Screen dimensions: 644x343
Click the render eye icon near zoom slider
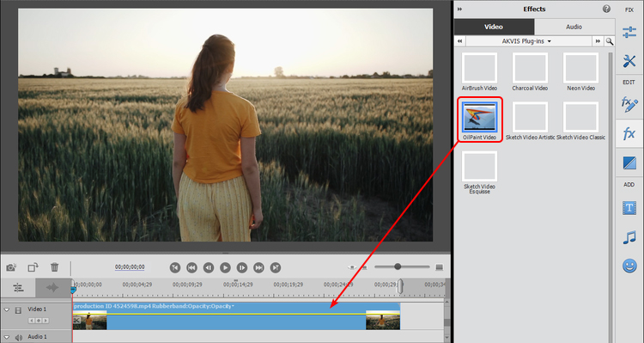352,267
